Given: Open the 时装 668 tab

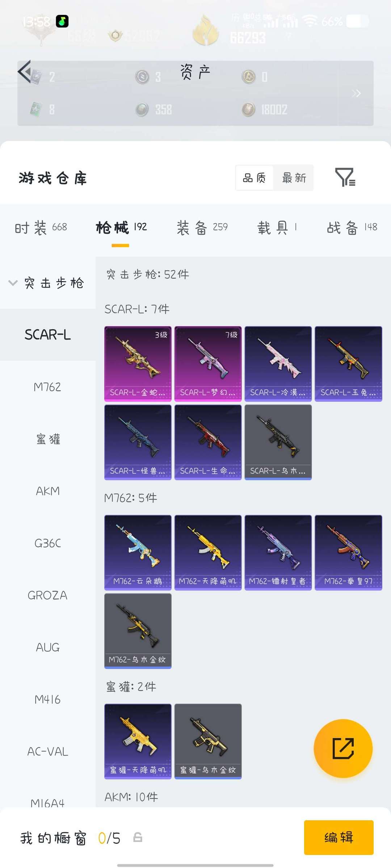Looking at the screenshot, I should pos(41,227).
